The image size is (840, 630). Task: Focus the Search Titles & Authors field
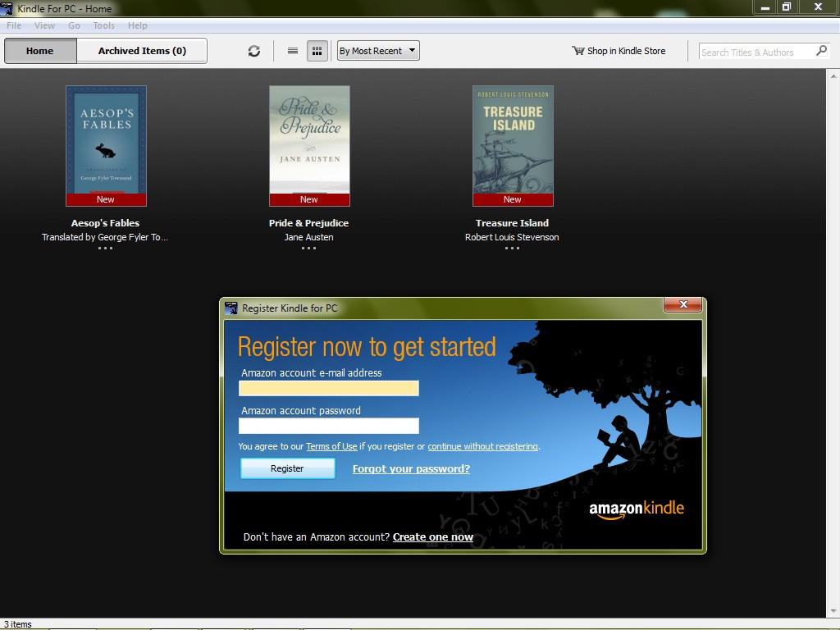pyautogui.click(x=756, y=52)
